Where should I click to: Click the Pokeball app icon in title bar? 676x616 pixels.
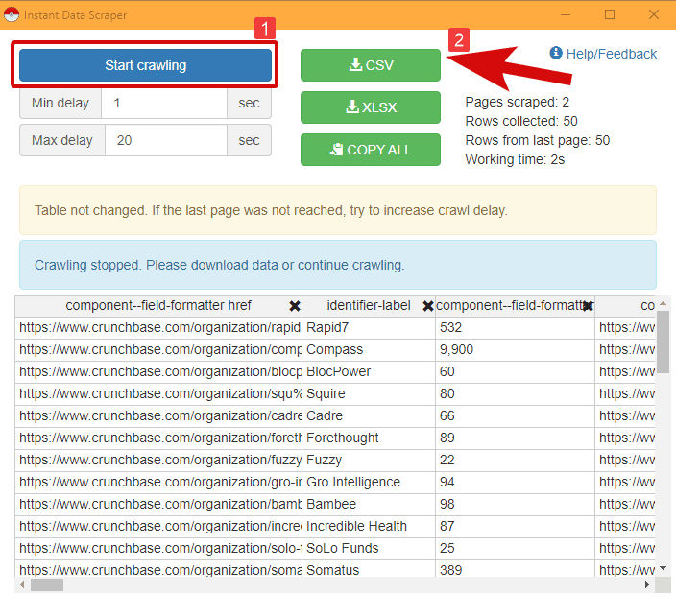12,14
